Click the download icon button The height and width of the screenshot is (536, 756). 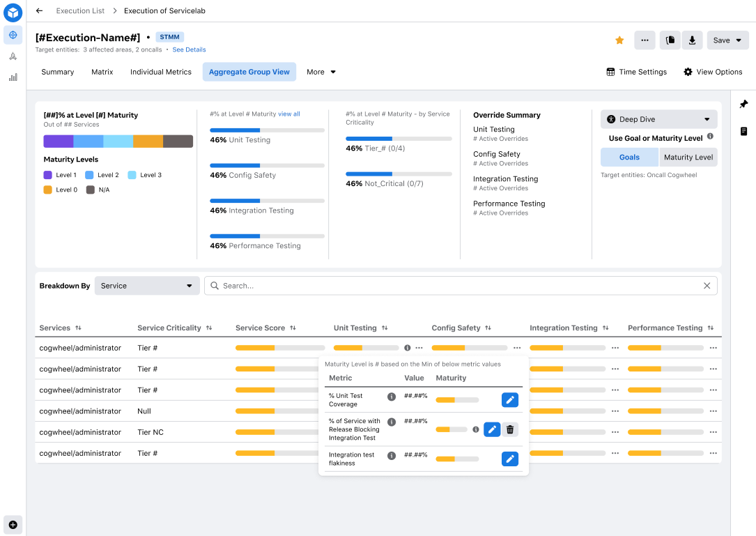[692, 40]
